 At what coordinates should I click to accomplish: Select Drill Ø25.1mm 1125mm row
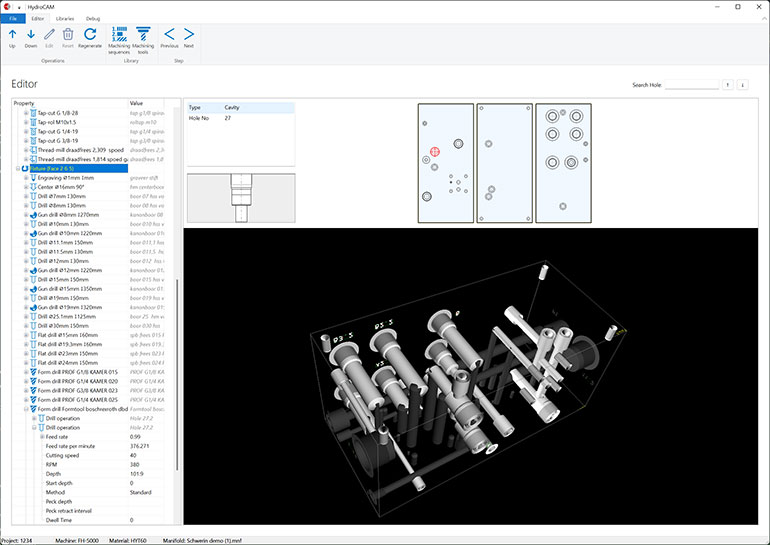point(88,317)
